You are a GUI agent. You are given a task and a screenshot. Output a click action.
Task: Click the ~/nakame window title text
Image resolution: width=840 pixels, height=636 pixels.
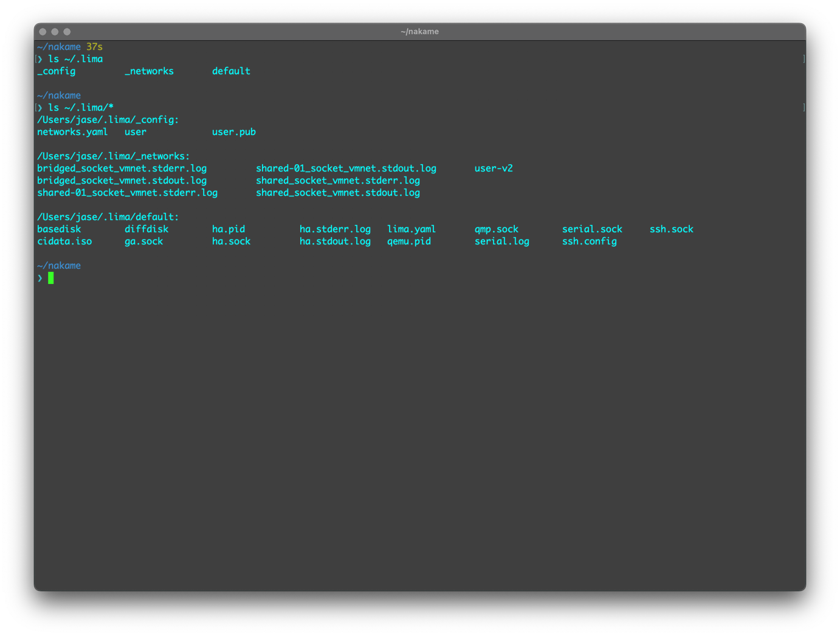click(419, 32)
